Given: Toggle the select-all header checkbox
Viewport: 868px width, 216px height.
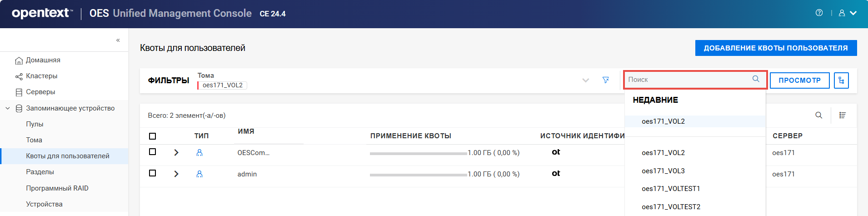Looking at the screenshot, I should (x=153, y=136).
